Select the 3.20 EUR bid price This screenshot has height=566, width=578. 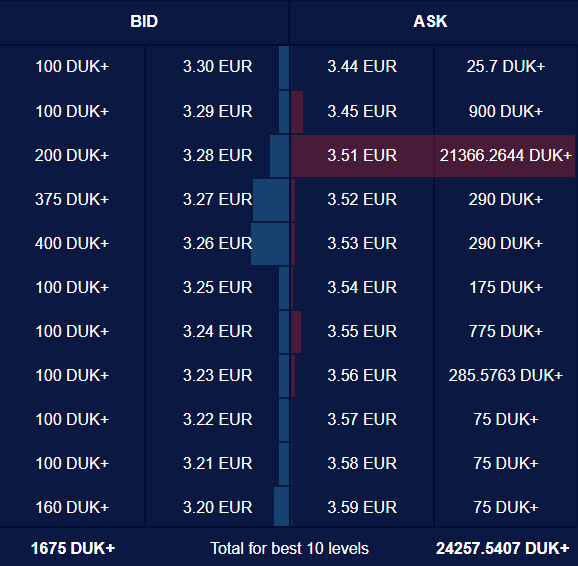tap(217, 507)
